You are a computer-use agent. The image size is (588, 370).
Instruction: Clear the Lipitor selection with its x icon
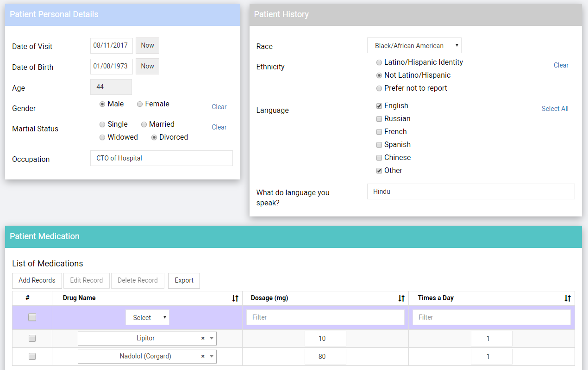pyautogui.click(x=202, y=338)
